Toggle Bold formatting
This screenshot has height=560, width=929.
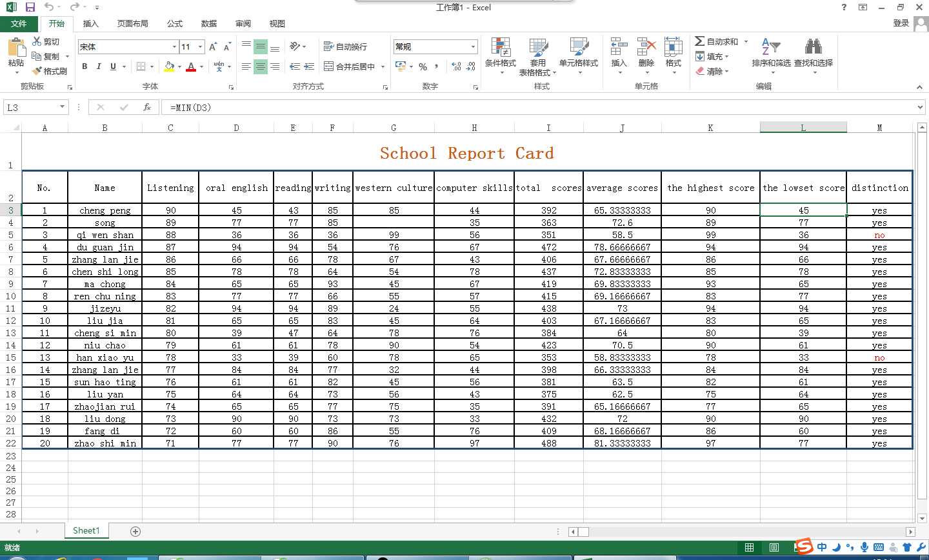(x=85, y=66)
